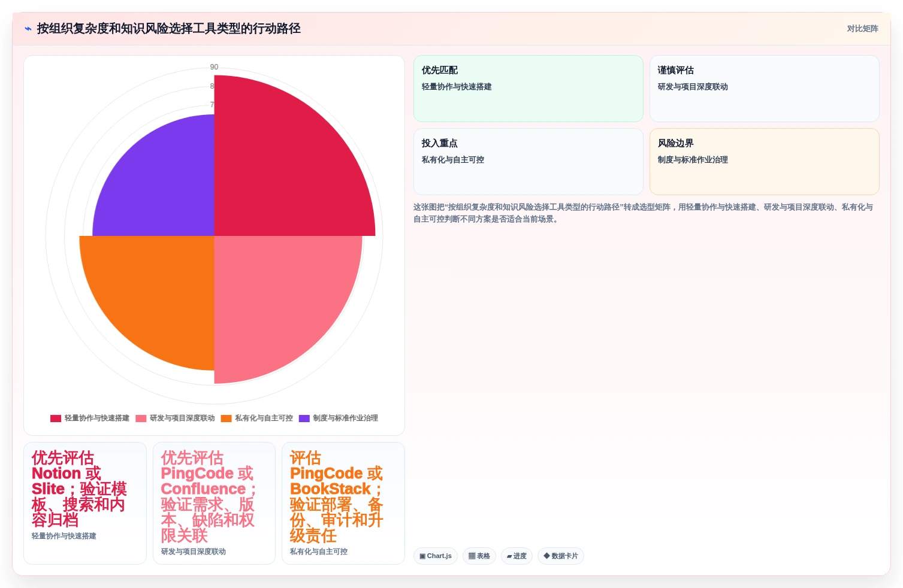Image resolution: width=903 pixels, height=588 pixels.
Task: Click the 对比矩阵 label in the header
Action: [862, 29]
